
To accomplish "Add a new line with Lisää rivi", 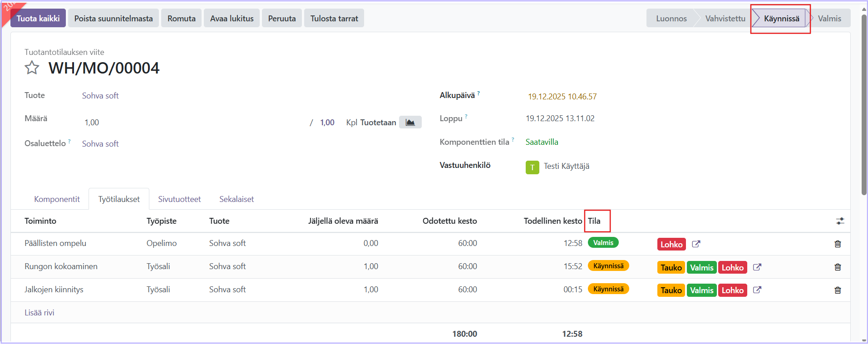I will 39,313.
